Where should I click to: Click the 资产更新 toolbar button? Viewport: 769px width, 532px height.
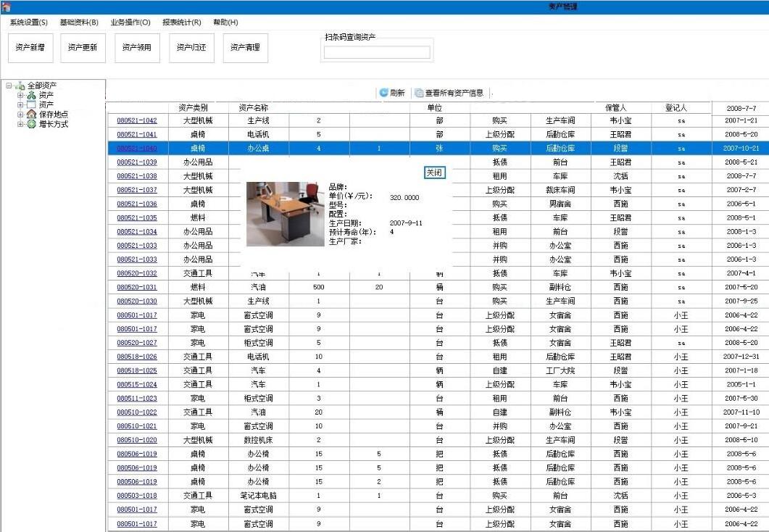pyautogui.click(x=82, y=48)
